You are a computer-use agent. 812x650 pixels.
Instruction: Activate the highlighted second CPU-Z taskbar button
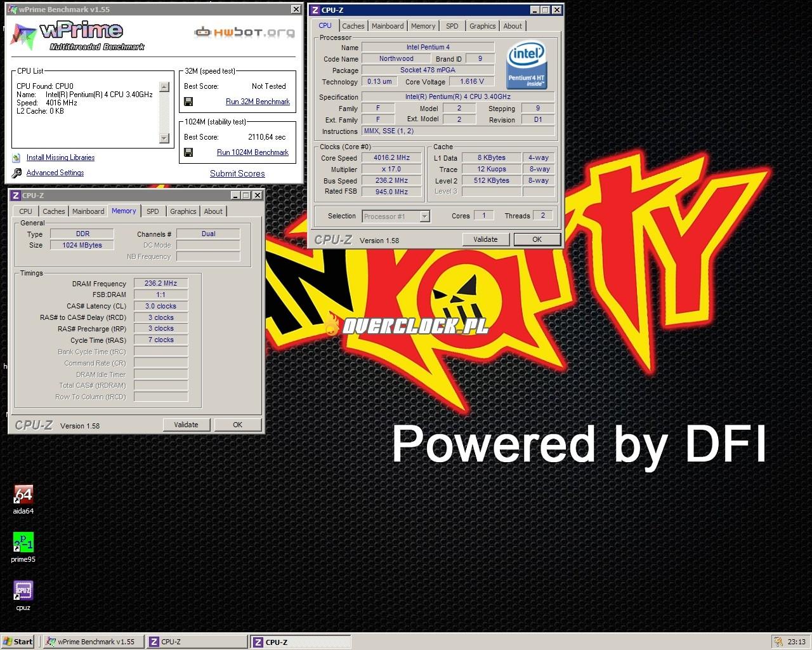click(301, 642)
